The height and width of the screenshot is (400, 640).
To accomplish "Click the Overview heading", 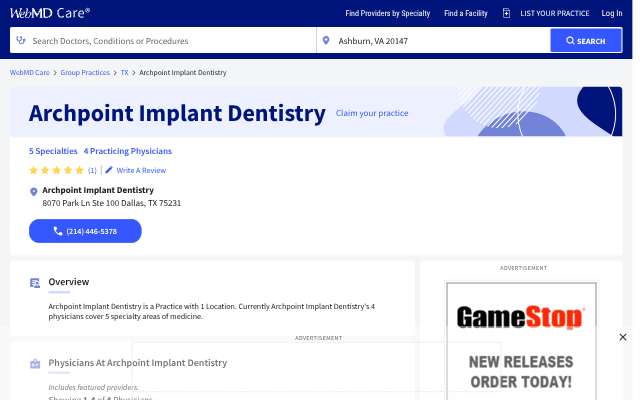I will click(x=69, y=282).
